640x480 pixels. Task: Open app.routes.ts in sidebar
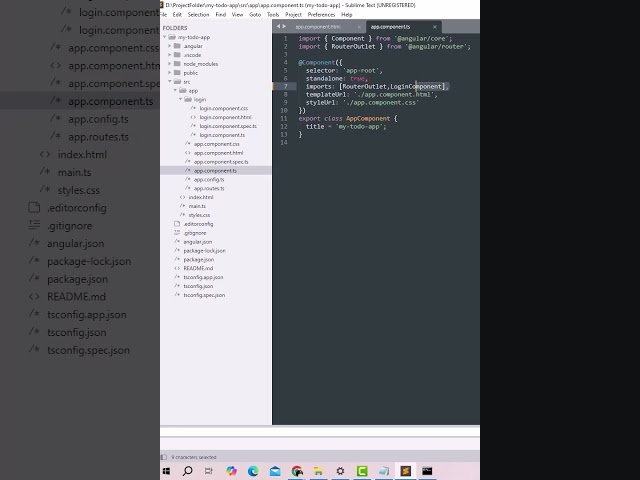pos(209,189)
